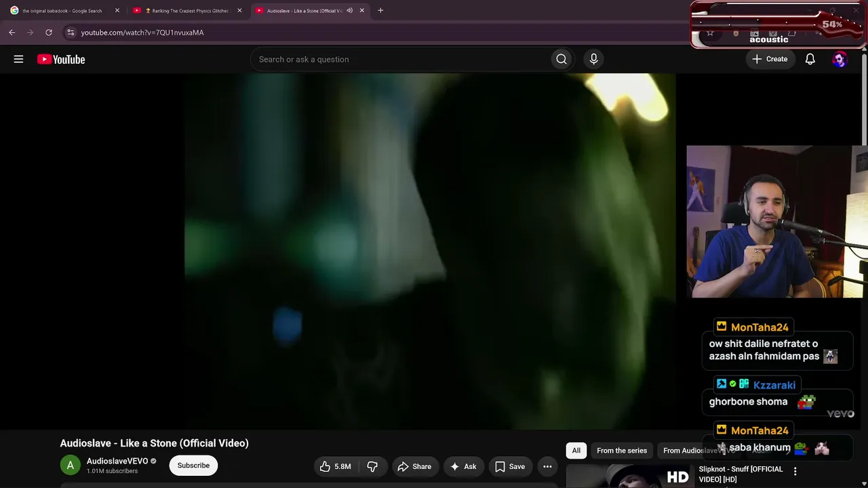
Task: Open Slipknot - Snuff recommended video title
Action: click(x=741, y=474)
